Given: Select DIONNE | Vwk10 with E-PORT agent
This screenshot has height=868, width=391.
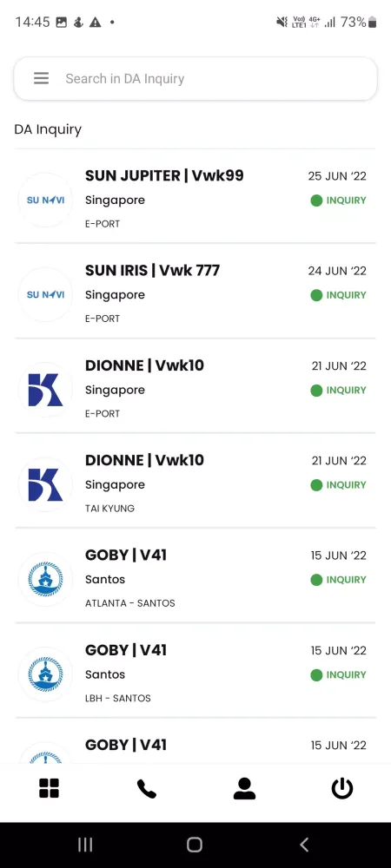Looking at the screenshot, I should [x=195, y=386].
